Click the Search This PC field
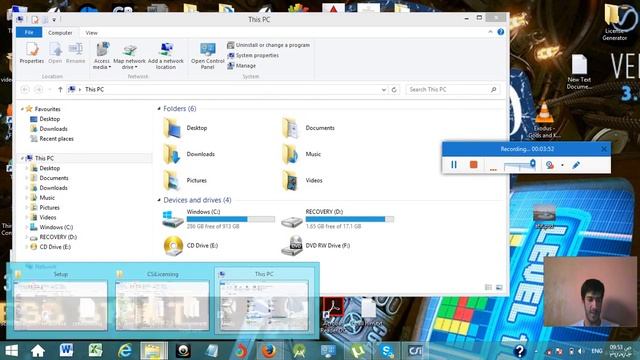 453,89
